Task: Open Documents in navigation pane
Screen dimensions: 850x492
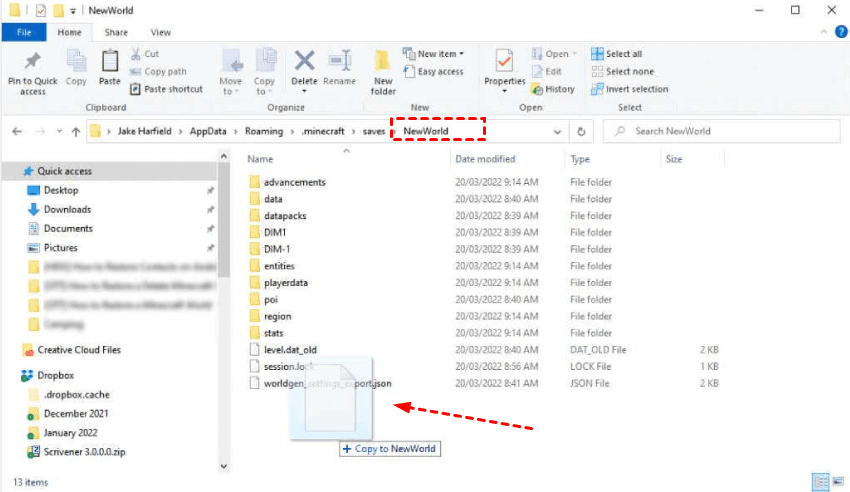Action: 68,229
